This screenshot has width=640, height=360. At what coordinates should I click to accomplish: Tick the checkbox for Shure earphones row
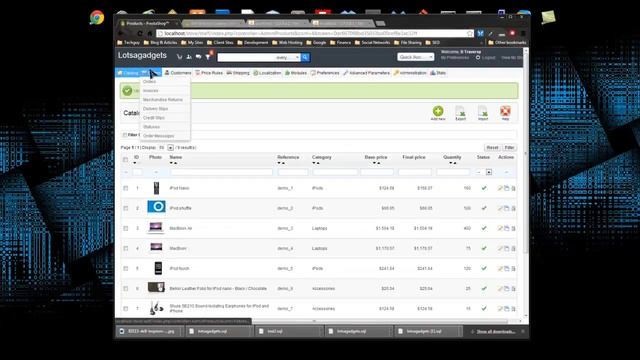(x=126, y=309)
